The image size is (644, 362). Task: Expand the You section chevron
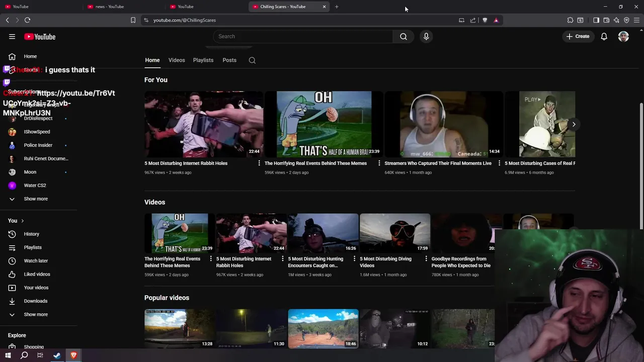[x=22, y=221]
